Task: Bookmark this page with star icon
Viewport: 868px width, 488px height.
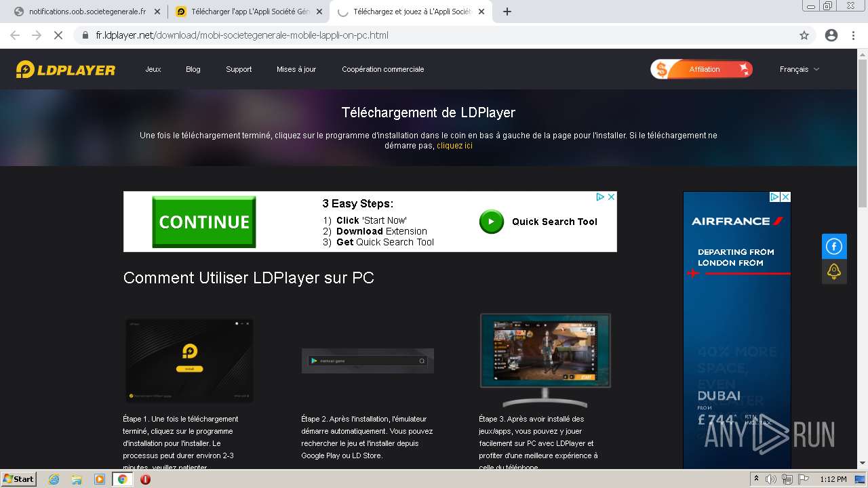Action: (x=804, y=35)
